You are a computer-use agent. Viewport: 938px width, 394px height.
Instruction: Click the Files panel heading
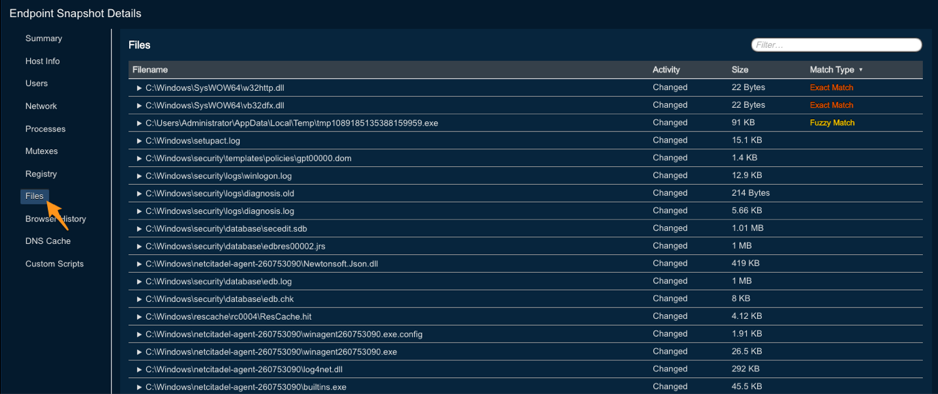click(139, 45)
